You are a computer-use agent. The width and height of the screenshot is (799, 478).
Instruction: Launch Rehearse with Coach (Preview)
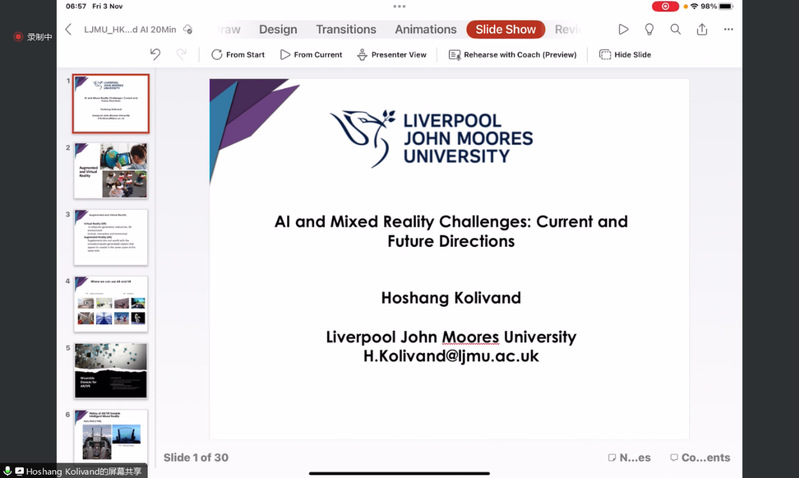pyautogui.click(x=512, y=55)
